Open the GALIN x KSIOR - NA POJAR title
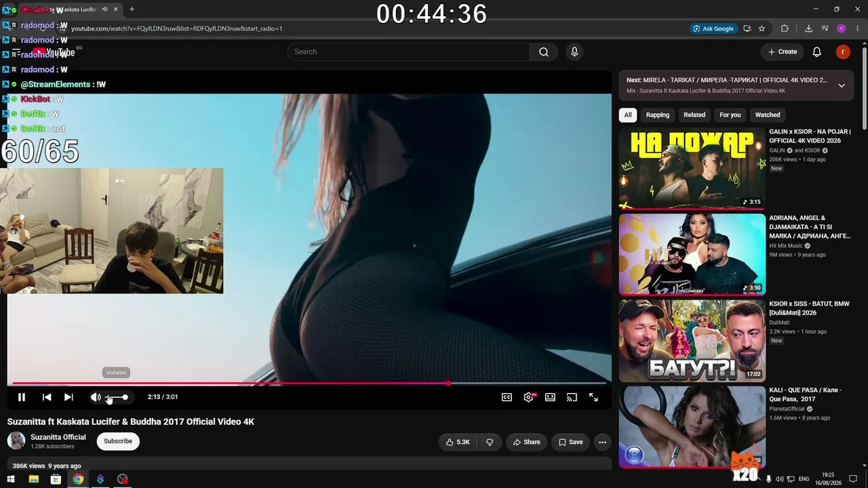 tap(810, 136)
